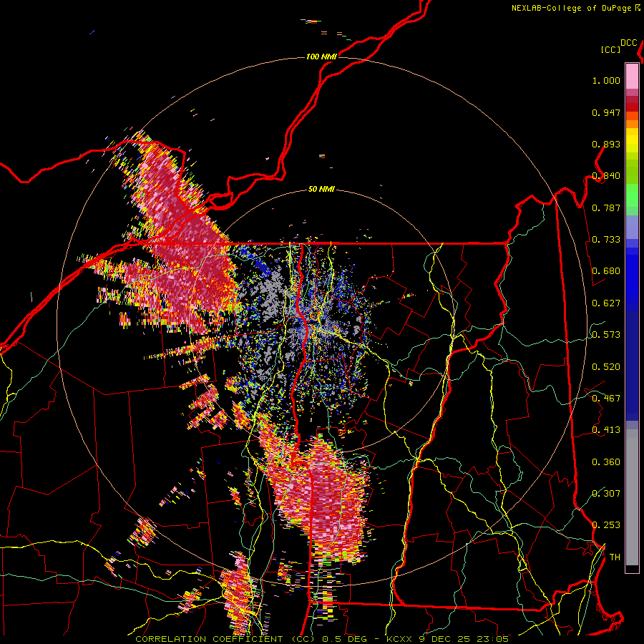644x644 pixels.
Task: Click the 0.627 legend value
Action: pos(606,303)
